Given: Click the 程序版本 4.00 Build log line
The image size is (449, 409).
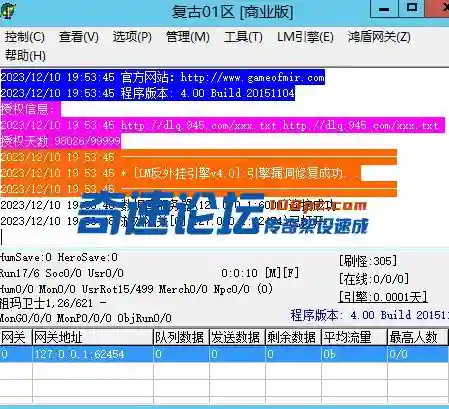Looking at the screenshot, I should pos(147,93).
